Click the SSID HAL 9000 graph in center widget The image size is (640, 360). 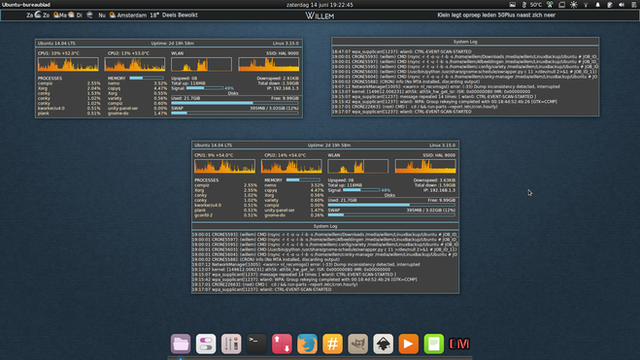click(x=425, y=166)
